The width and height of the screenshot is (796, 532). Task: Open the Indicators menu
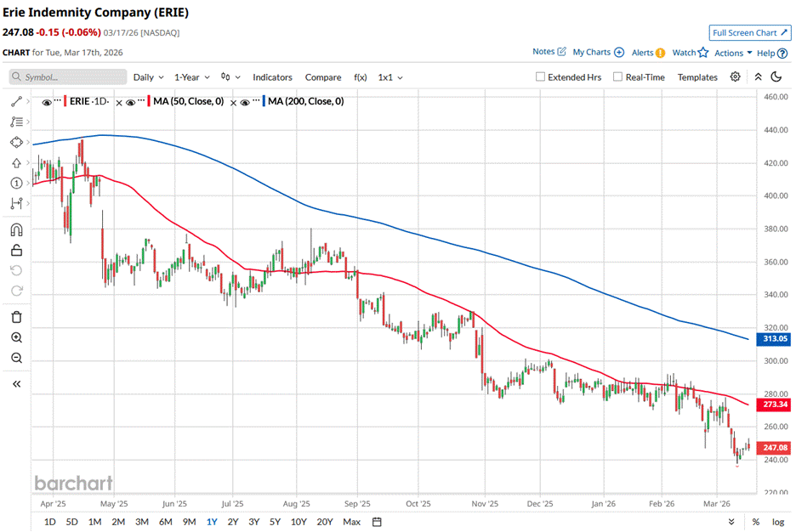coord(272,77)
